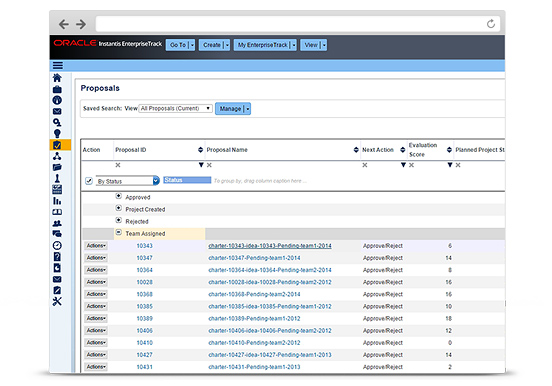Open proposal ID 10406 link
The width and height of the screenshot is (552, 386).
point(145,331)
